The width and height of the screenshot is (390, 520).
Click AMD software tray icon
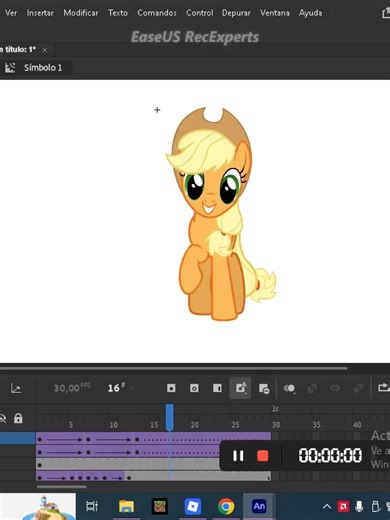click(343, 507)
